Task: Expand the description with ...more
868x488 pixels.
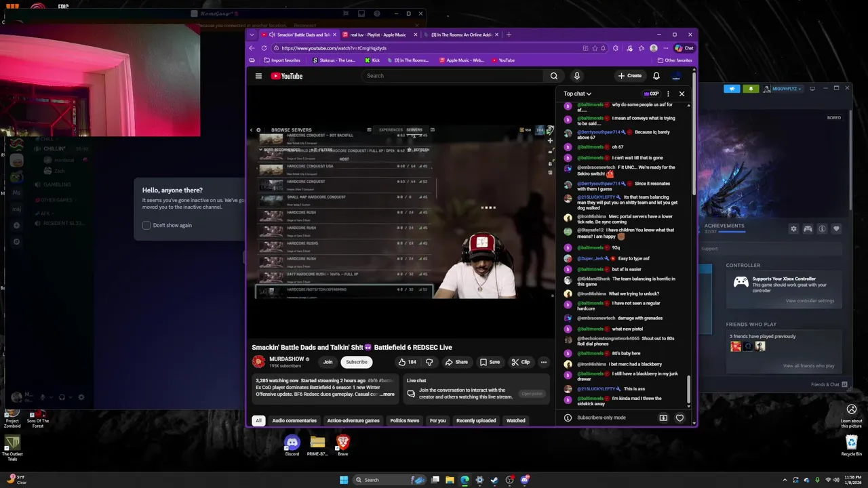Action: point(387,394)
